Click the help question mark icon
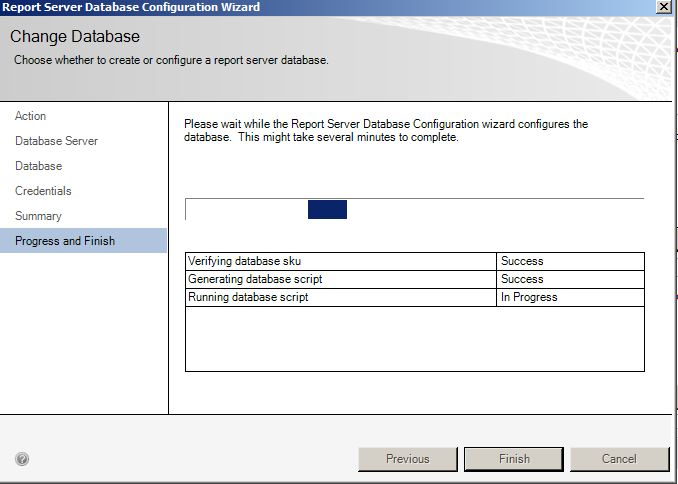678x484 pixels. [x=22, y=458]
